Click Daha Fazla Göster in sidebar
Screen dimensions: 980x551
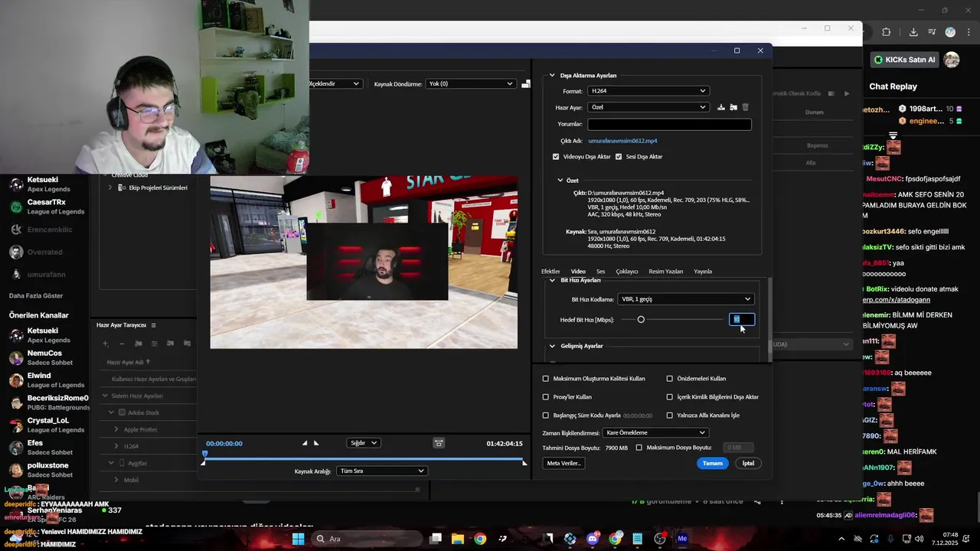point(36,296)
